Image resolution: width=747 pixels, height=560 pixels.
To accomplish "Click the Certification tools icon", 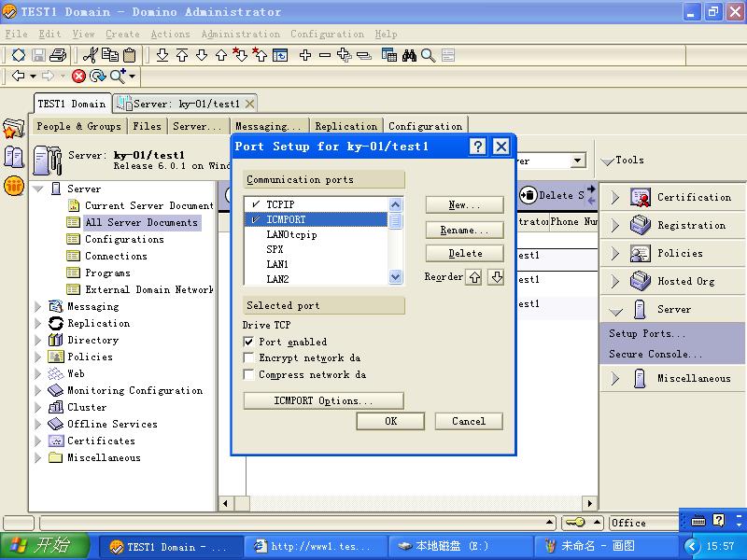I will click(x=640, y=198).
